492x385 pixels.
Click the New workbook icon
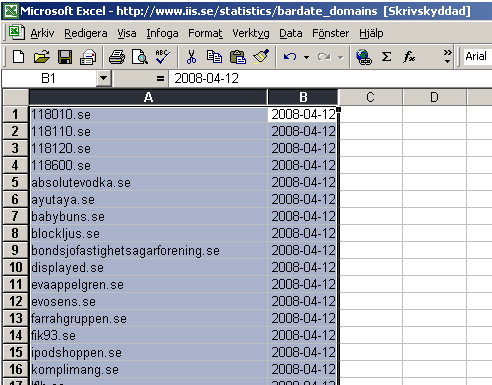pos(19,57)
